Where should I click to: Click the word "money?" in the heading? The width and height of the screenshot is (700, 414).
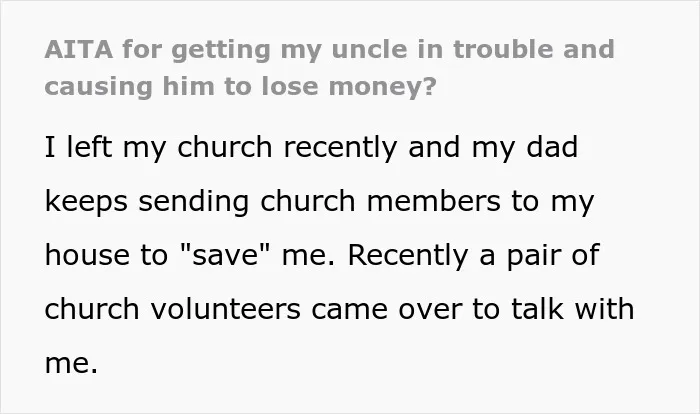pyautogui.click(x=382, y=87)
